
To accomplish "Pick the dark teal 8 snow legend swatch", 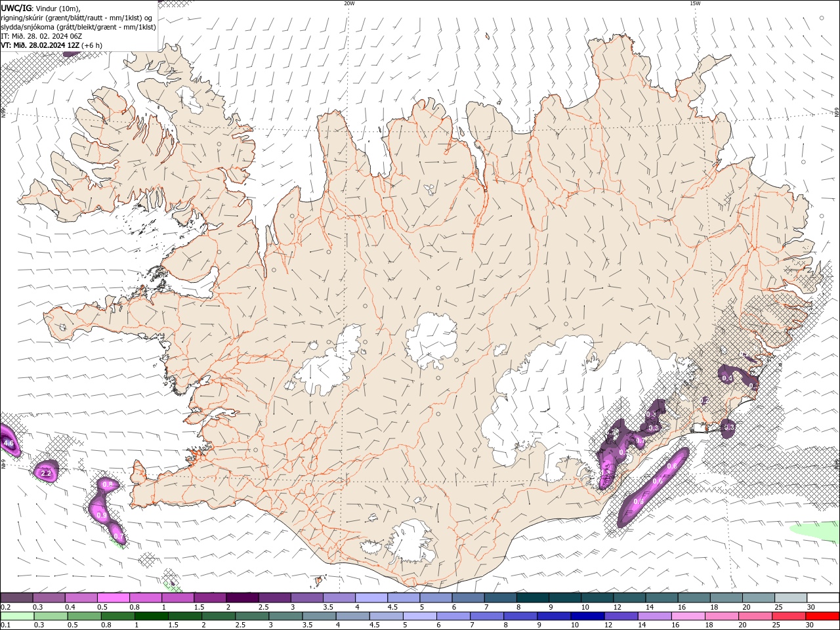I will (x=532, y=598).
